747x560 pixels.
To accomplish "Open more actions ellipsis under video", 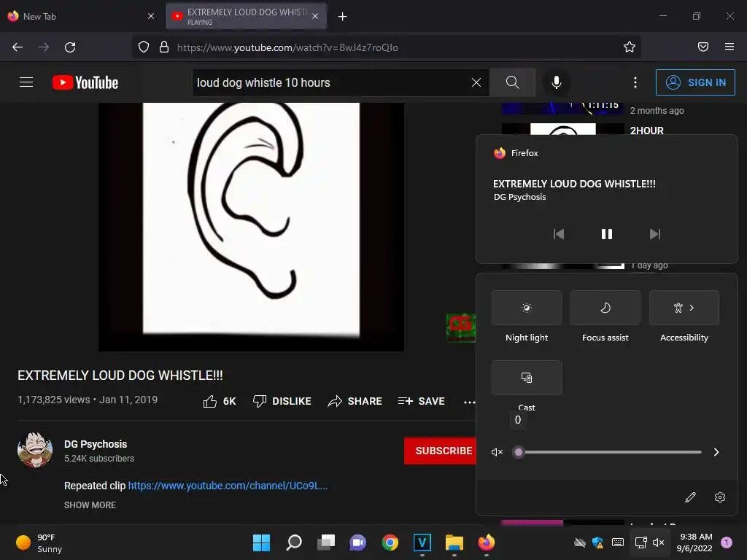I will 469,402.
